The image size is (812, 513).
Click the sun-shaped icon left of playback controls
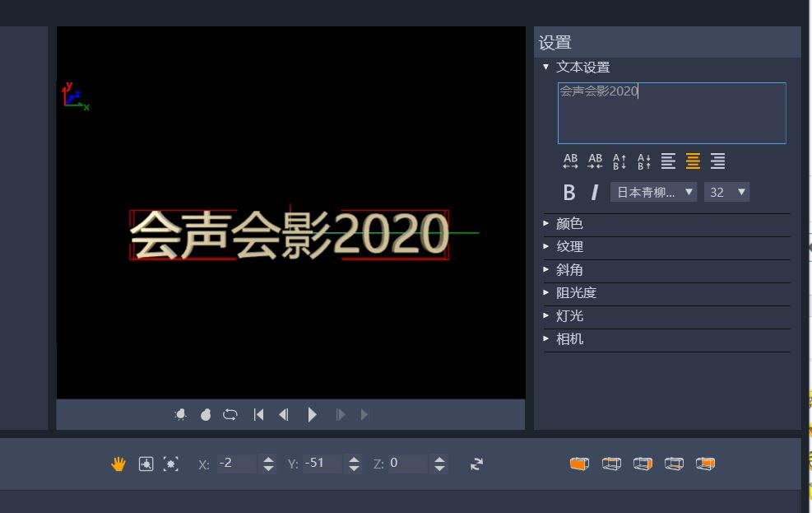[x=180, y=414]
